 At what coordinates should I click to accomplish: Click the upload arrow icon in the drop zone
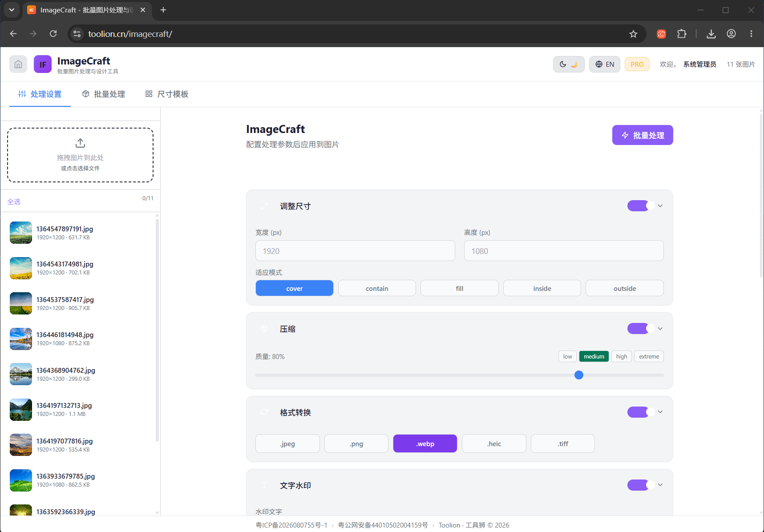80,143
